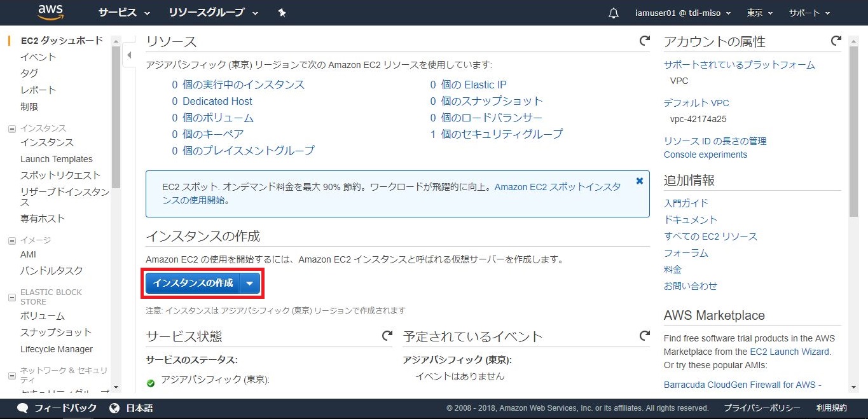Collapse the イメージ sidebar section

tap(11, 240)
